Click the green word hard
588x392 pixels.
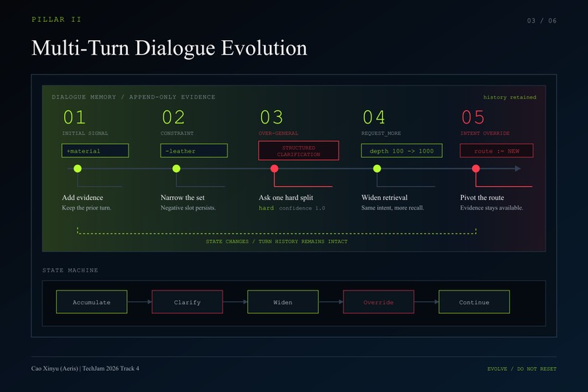click(x=266, y=208)
